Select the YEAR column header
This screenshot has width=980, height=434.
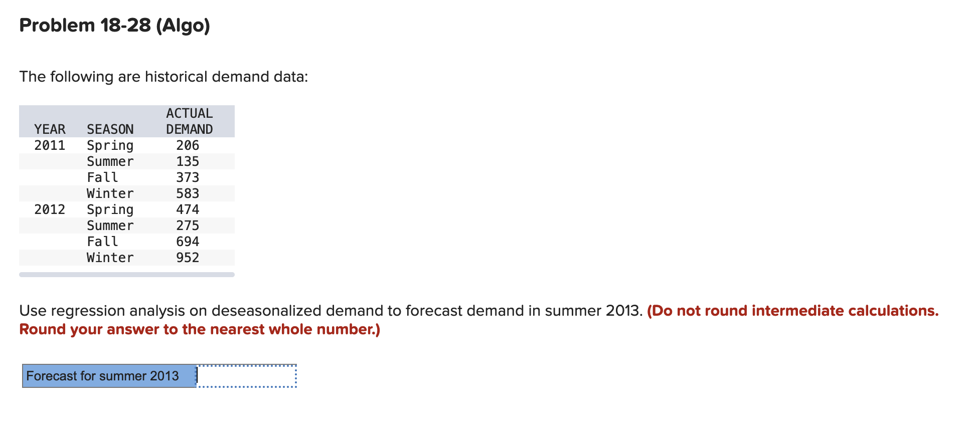click(x=49, y=129)
